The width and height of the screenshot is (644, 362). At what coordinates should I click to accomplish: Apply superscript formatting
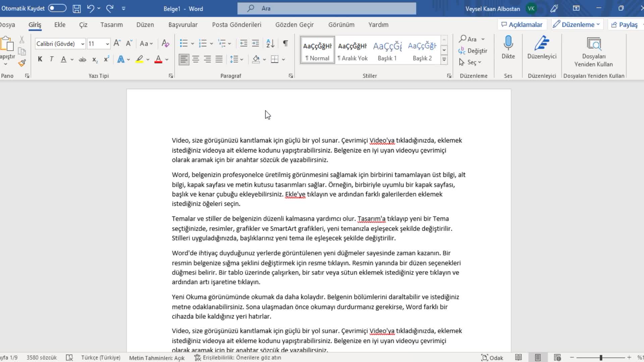click(x=106, y=59)
